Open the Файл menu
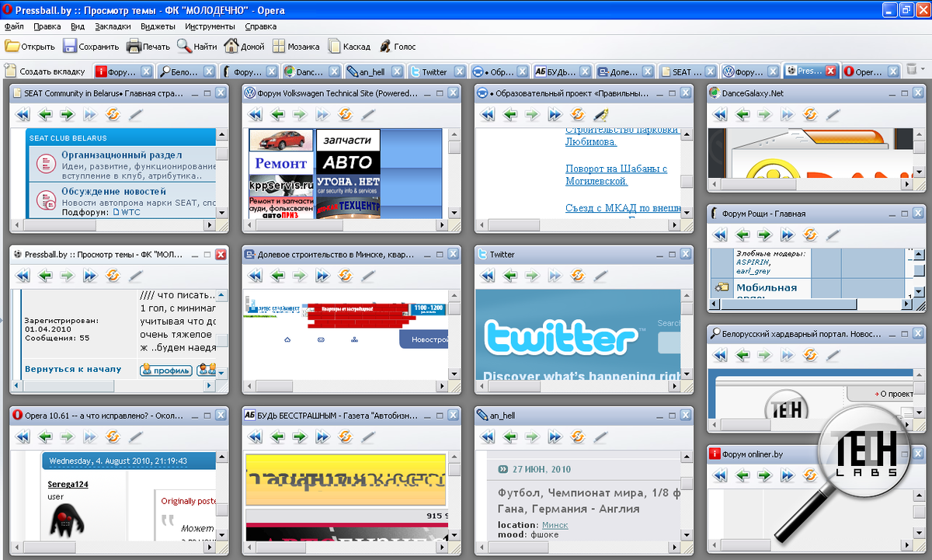The height and width of the screenshot is (560, 932). (x=14, y=26)
